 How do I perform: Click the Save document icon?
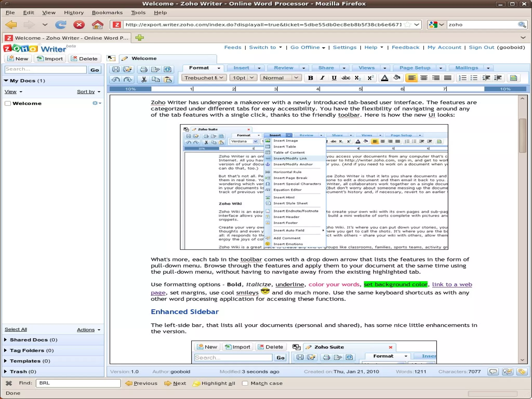116,69
